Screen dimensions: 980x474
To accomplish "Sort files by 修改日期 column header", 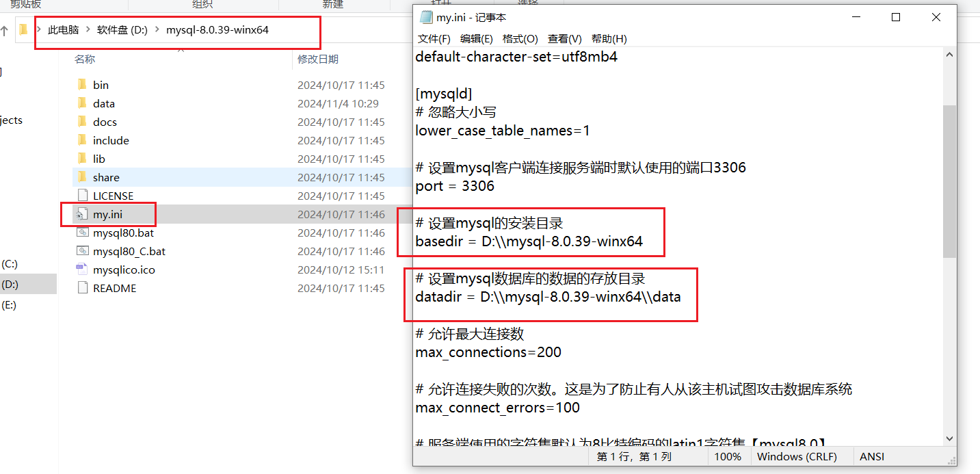I will click(317, 60).
